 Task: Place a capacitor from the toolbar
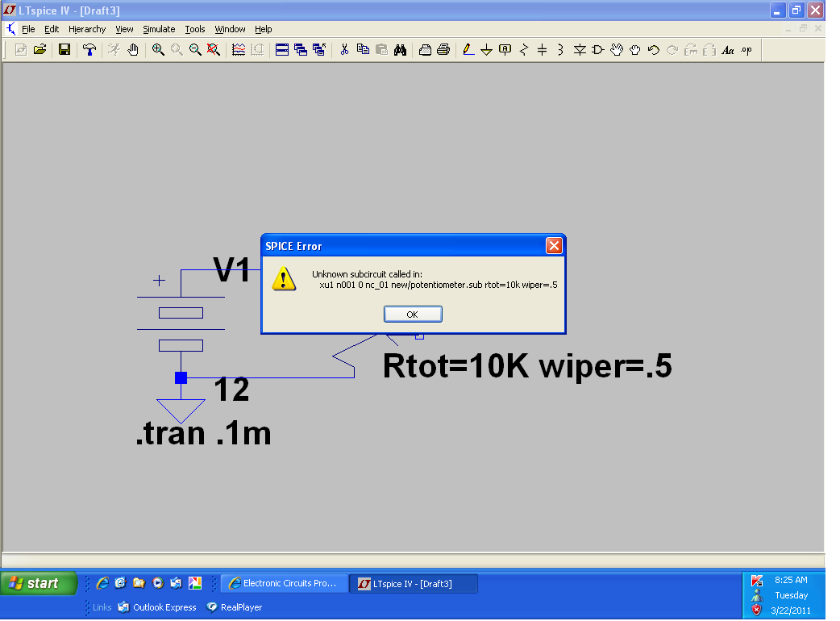coord(543,50)
